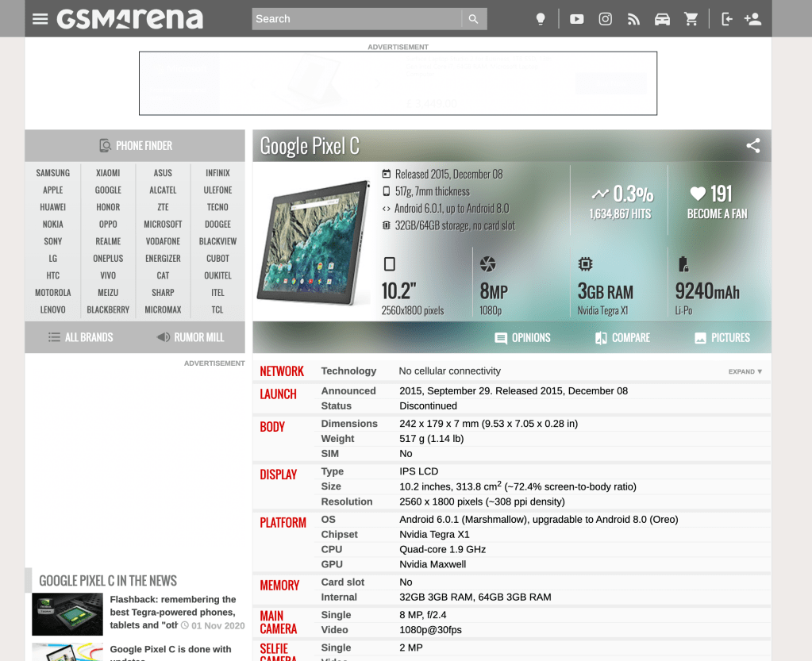
Task: Select the Microsoft brand
Action: [x=163, y=224]
